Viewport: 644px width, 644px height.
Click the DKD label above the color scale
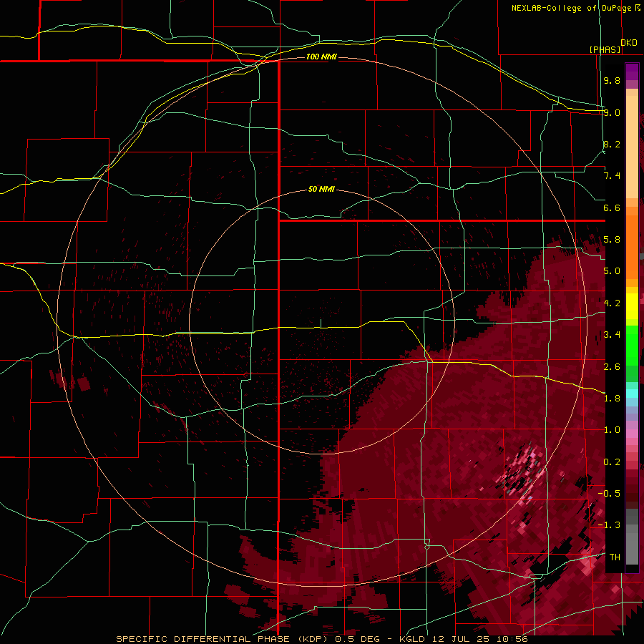tap(629, 42)
